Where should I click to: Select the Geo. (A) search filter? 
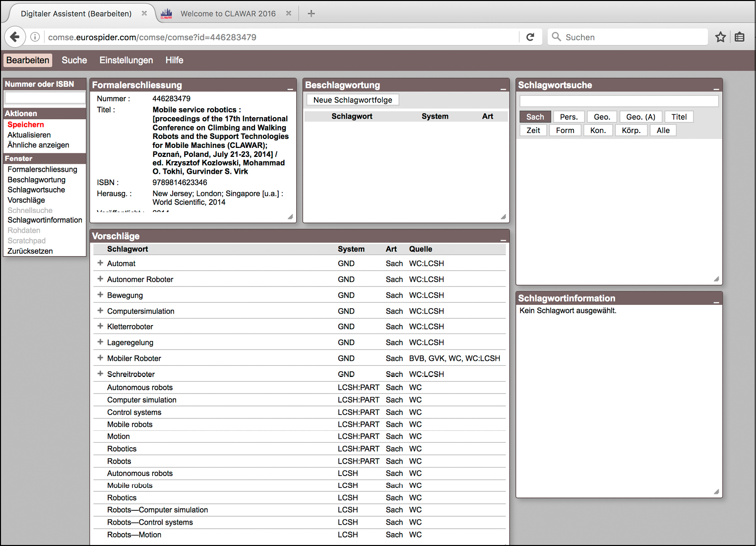641,117
